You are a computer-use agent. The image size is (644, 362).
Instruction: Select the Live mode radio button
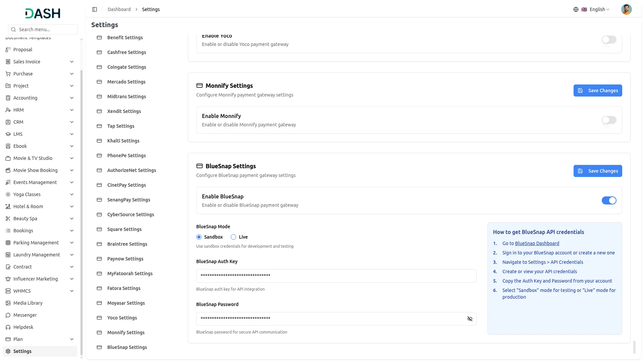click(x=233, y=237)
